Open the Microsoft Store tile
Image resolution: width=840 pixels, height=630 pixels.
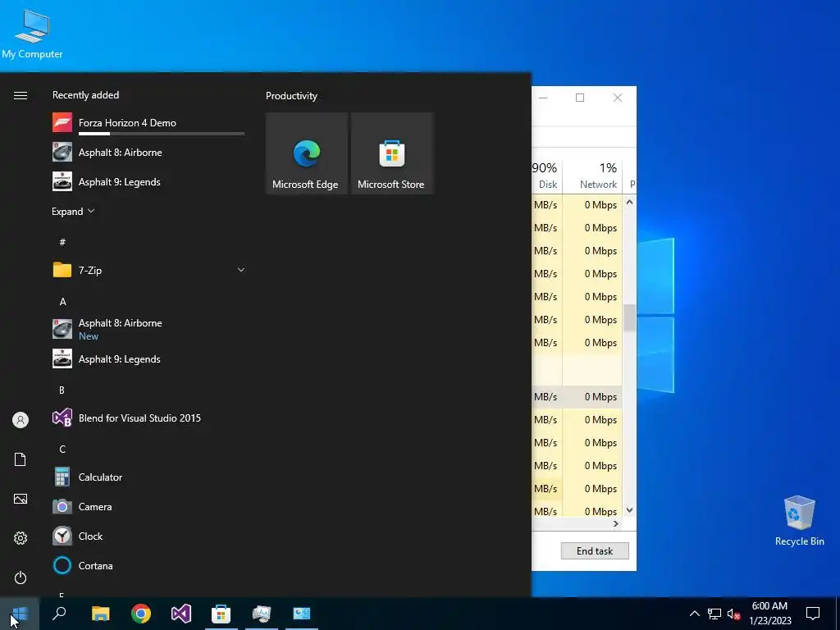(x=391, y=153)
